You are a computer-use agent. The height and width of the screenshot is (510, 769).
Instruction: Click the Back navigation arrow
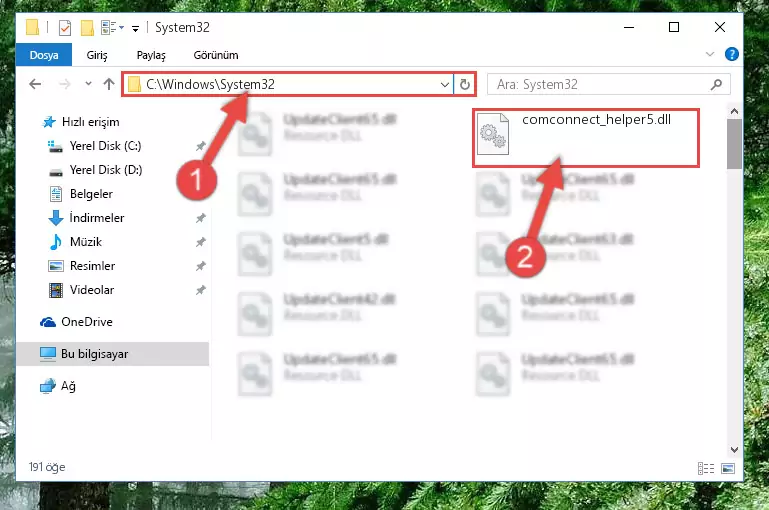pos(35,84)
